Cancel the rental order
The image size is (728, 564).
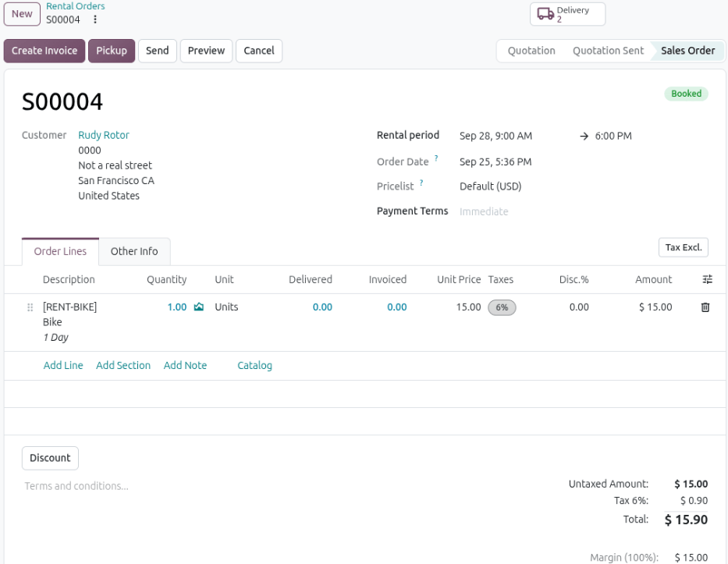pos(259,51)
